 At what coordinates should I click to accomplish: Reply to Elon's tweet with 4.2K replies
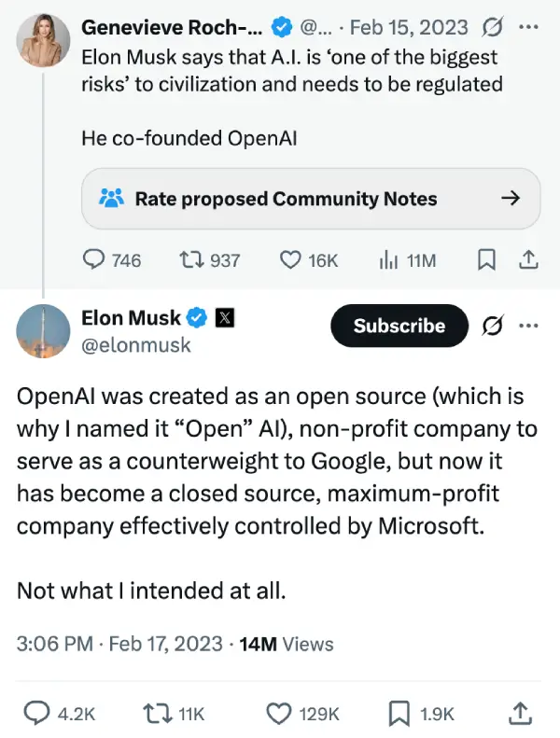pos(37,714)
